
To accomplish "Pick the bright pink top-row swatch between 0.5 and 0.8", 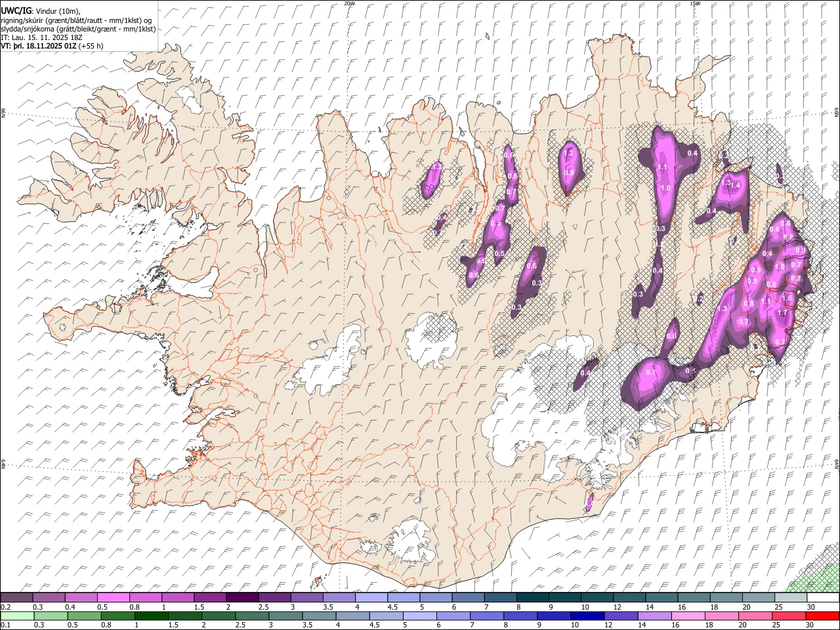I will tap(113, 597).
